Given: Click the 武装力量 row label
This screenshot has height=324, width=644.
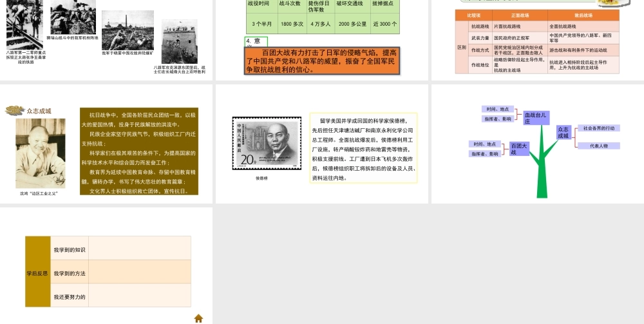Looking at the screenshot, I should point(480,38).
